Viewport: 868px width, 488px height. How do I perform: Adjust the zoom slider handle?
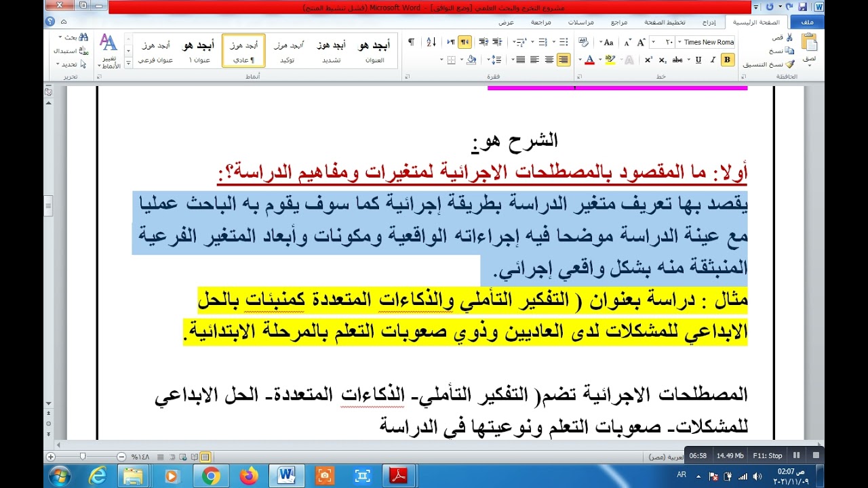83,457
